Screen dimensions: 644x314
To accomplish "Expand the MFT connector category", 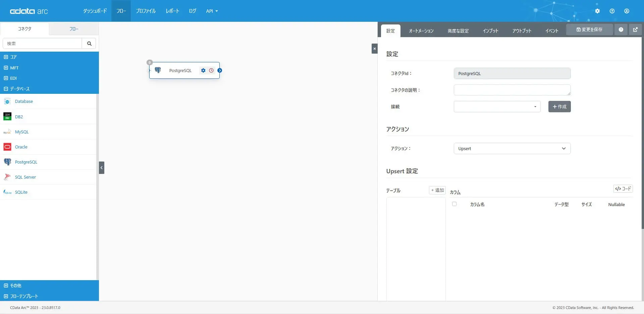I will (6, 68).
